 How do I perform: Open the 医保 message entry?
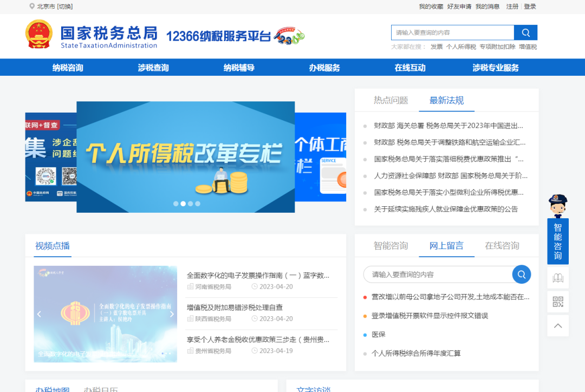click(378, 335)
